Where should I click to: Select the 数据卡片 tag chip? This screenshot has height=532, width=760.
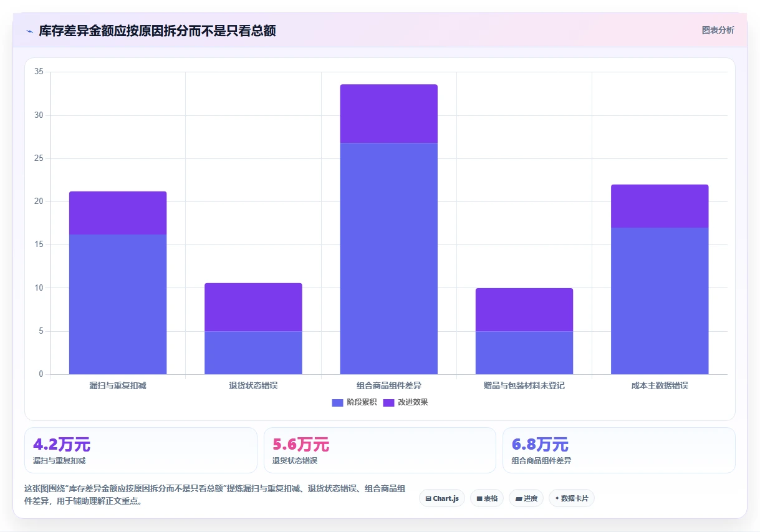[572, 498]
